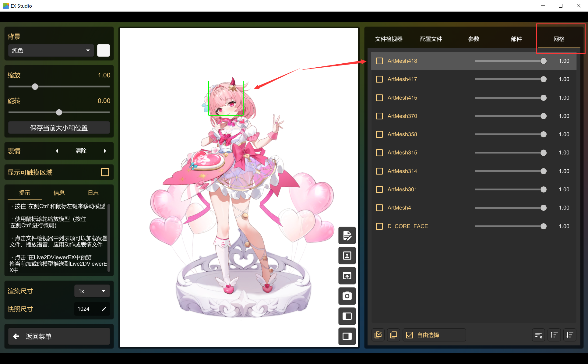The width and height of the screenshot is (588, 364).
Task: Switch to the 配置文件 tab
Action: coord(431,39)
